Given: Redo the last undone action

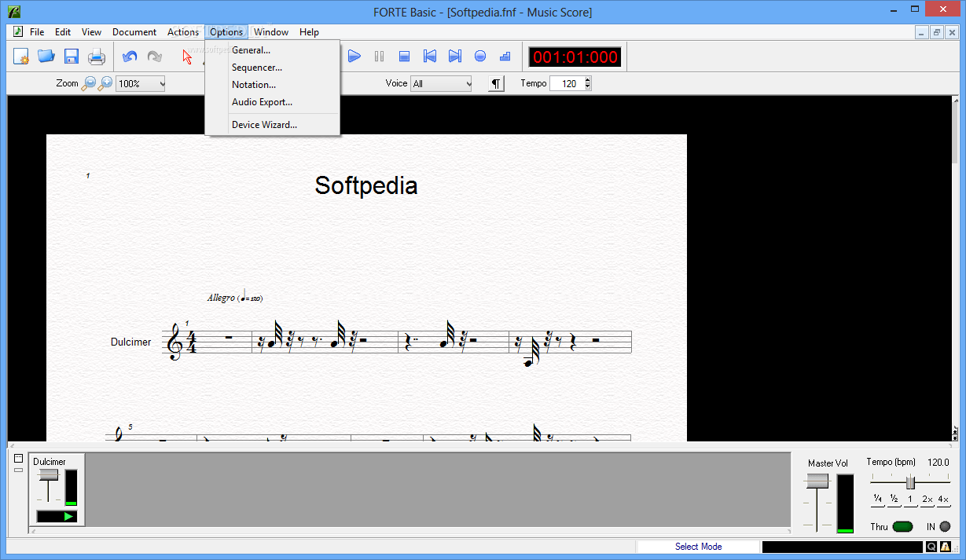Looking at the screenshot, I should point(155,57).
